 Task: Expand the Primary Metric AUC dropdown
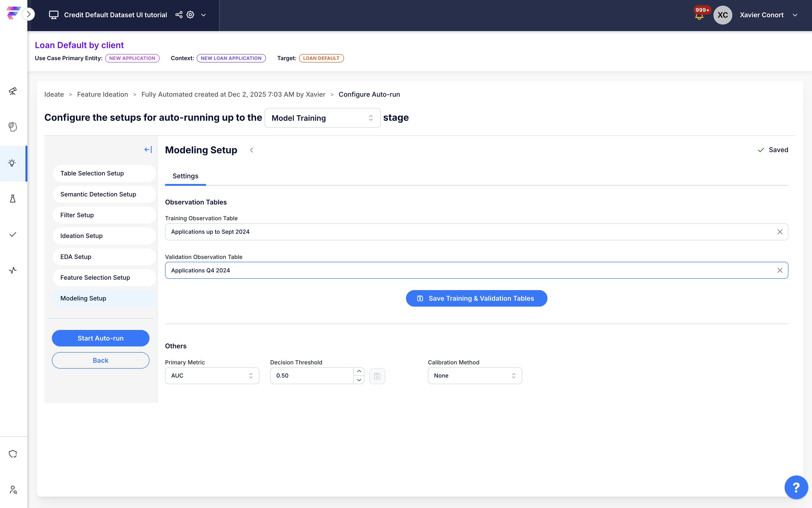coord(212,376)
